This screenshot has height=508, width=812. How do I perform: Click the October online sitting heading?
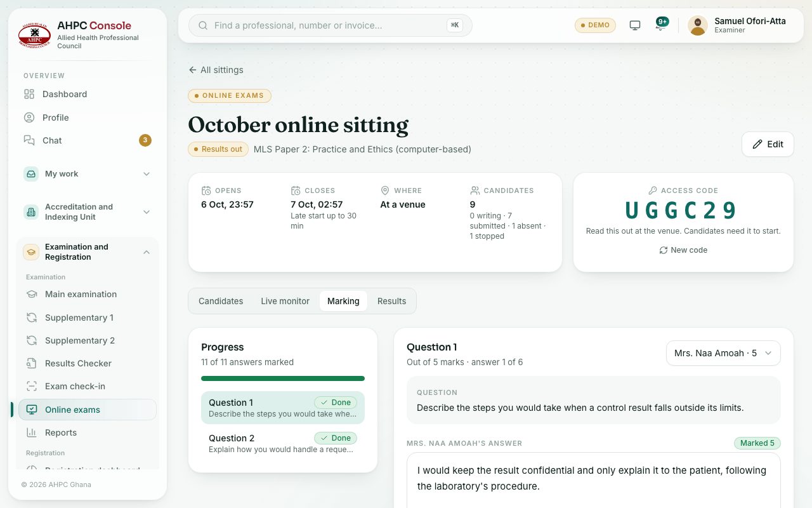click(298, 124)
